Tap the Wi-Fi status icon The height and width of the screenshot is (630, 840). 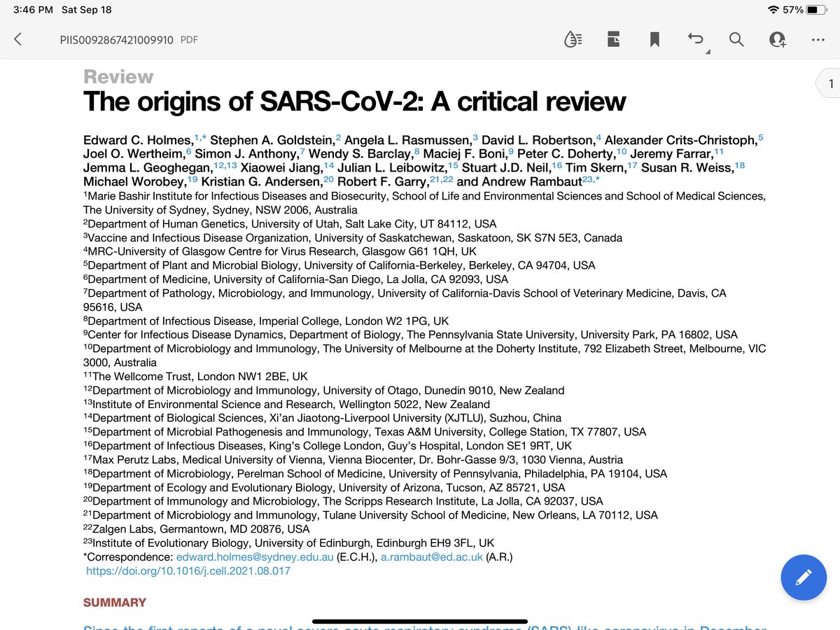(773, 10)
